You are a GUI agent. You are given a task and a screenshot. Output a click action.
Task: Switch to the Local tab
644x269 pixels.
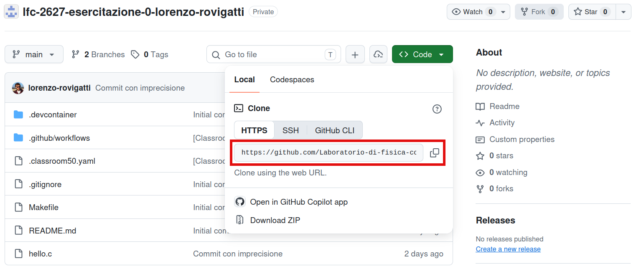point(244,80)
